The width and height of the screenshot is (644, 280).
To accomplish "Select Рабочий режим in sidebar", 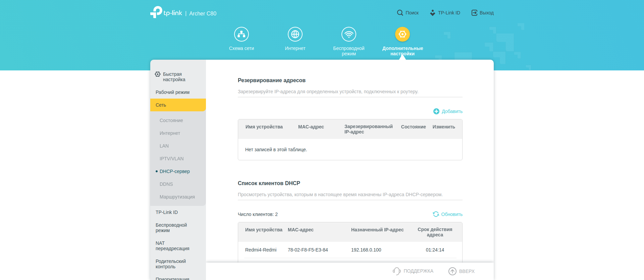I will [x=172, y=92].
